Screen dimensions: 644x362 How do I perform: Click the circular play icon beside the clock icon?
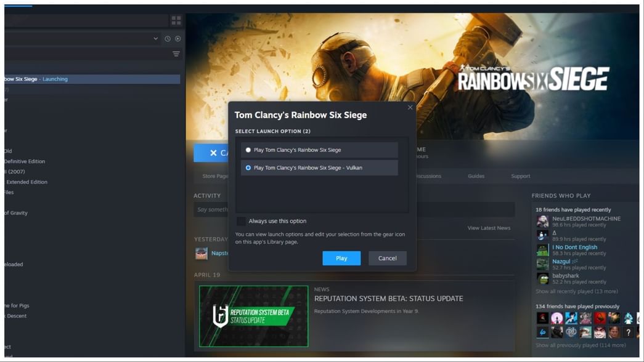178,39
